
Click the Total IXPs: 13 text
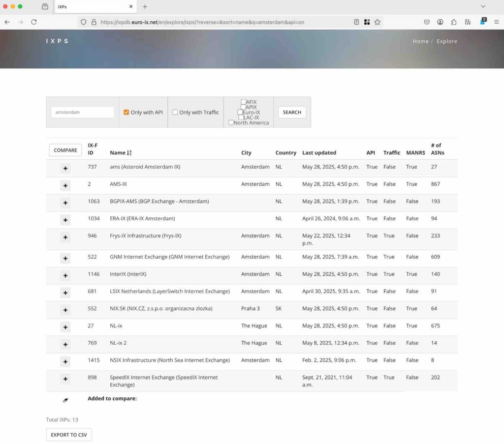[62, 420]
